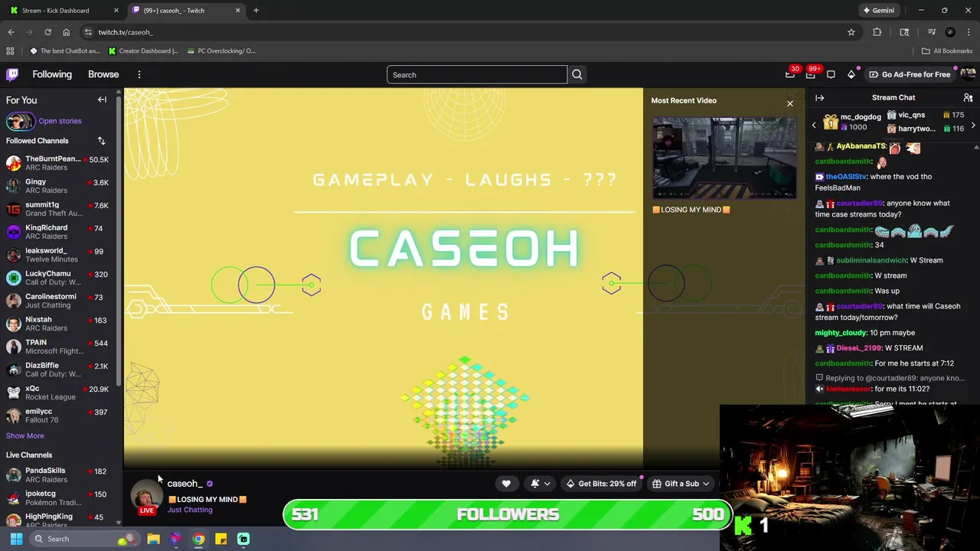Show previous gifter leaderboard page
980x551 pixels.
tap(814, 125)
